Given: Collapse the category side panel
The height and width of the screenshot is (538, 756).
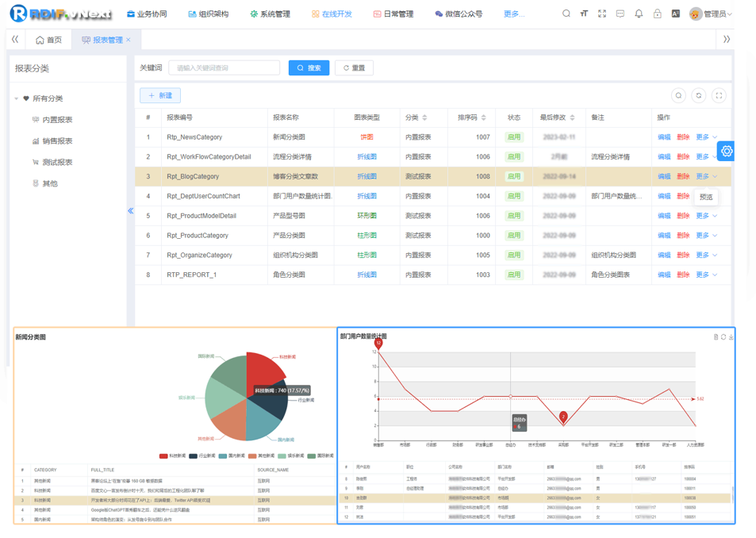Looking at the screenshot, I should 131,210.
